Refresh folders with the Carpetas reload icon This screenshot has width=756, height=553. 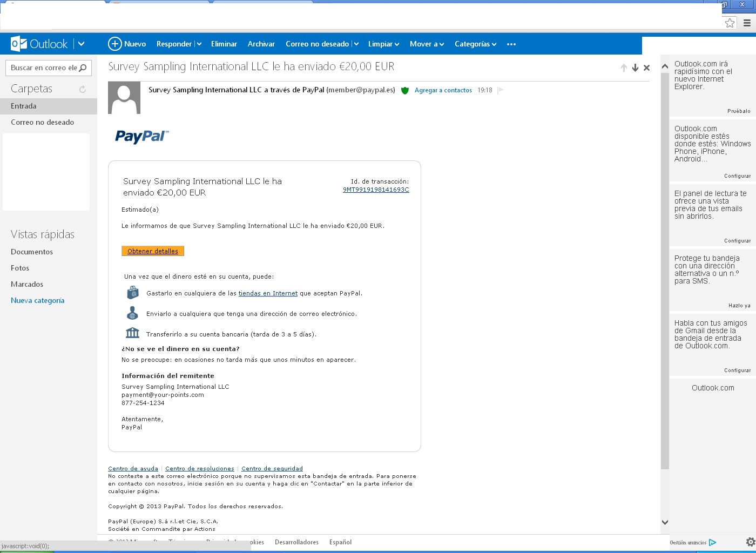(83, 89)
